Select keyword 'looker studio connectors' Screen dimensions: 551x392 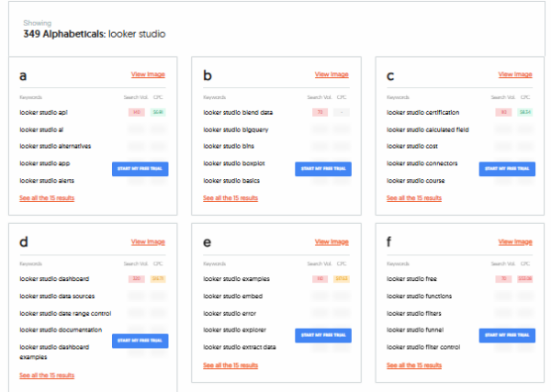coord(422,163)
